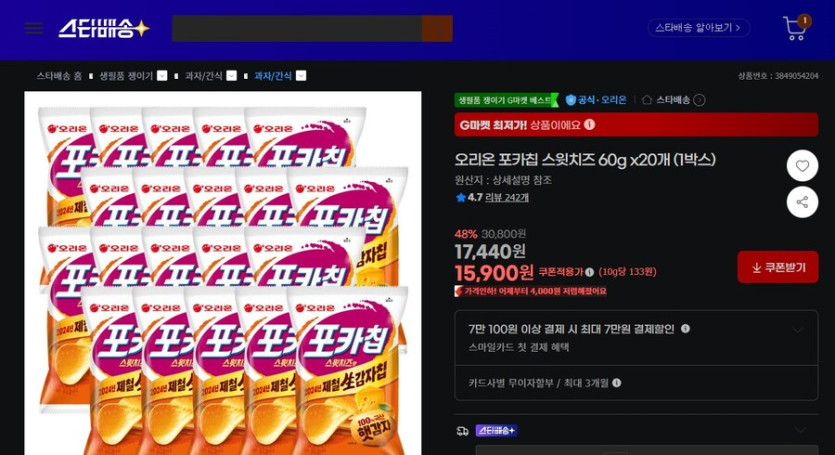Screen dimensions: 835x455
Task: Click the delivery truck icon
Action: point(463,430)
